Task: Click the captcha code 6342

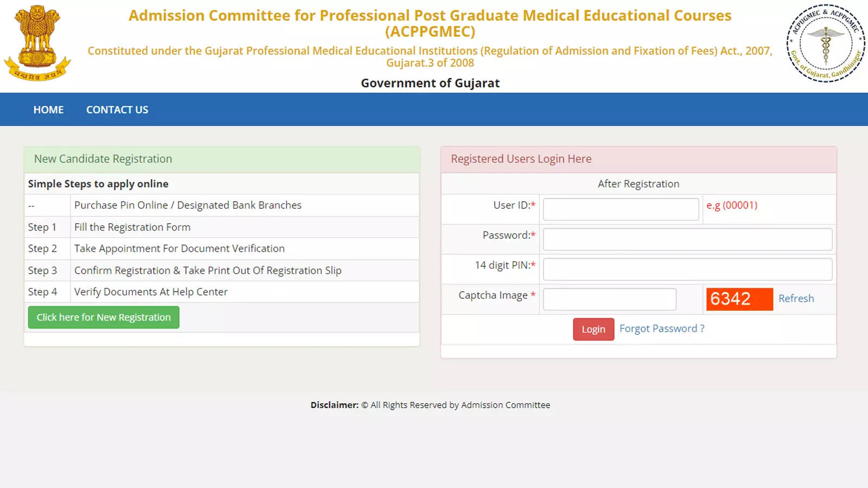Action: (x=739, y=299)
